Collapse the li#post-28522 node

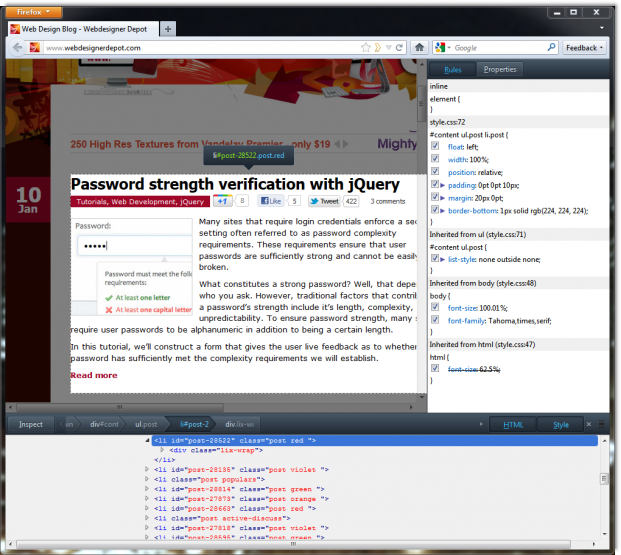click(x=147, y=440)
